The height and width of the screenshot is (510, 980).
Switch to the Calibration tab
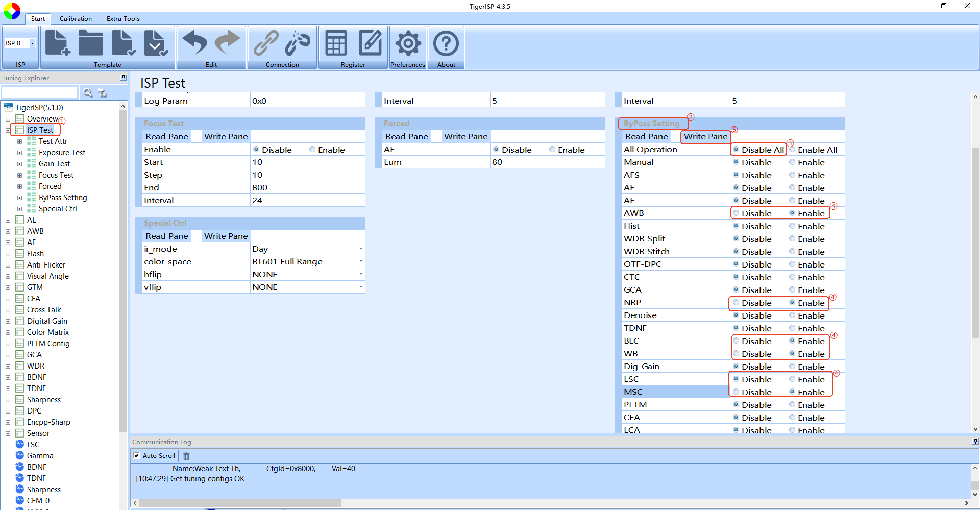pyautogui.click(x=76, y=19)
